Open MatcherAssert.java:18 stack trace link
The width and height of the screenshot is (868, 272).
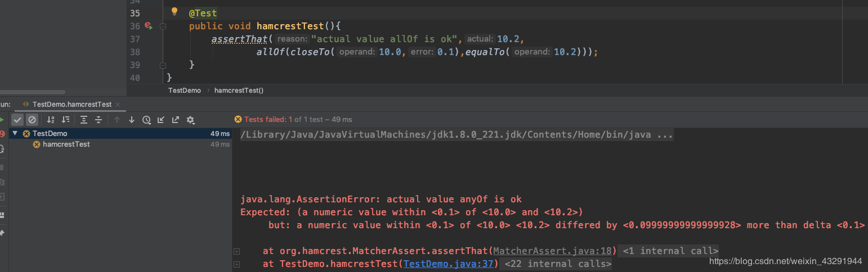(x=553, y=251)
